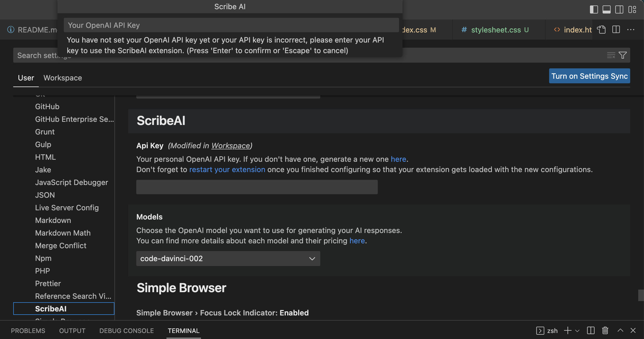Expand new terminal launch profile dropdown
The image size is (644, 339).
point(577,331)
